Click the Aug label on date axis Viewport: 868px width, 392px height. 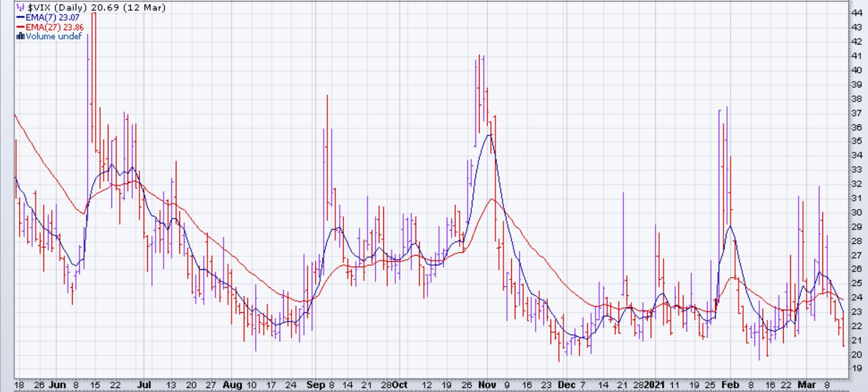pos(232,385)
